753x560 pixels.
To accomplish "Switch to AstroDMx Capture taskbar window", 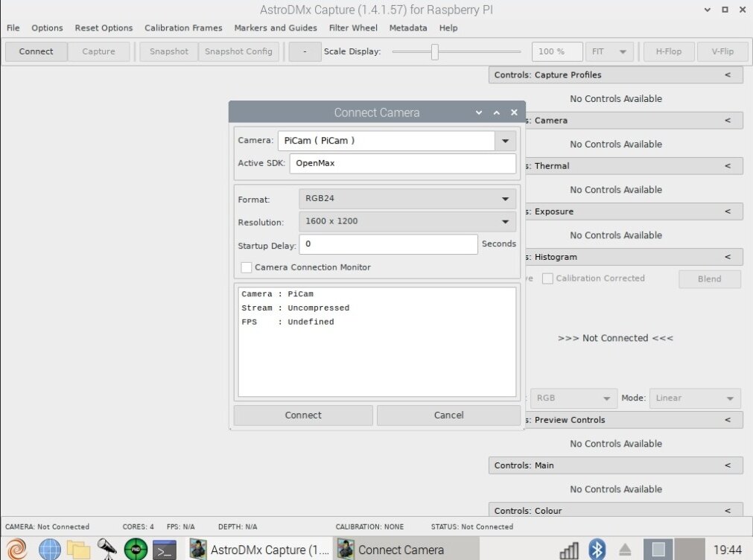I will [258, 550].
